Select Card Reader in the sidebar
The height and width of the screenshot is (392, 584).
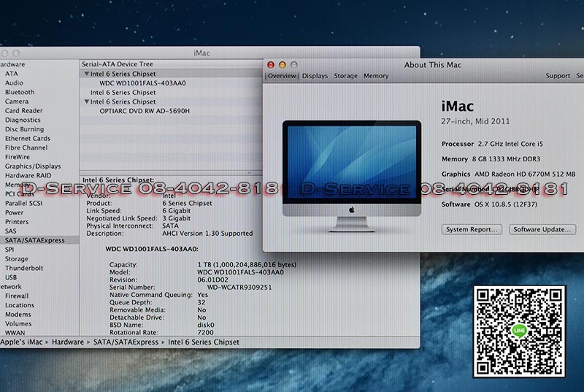coord(24,110)
